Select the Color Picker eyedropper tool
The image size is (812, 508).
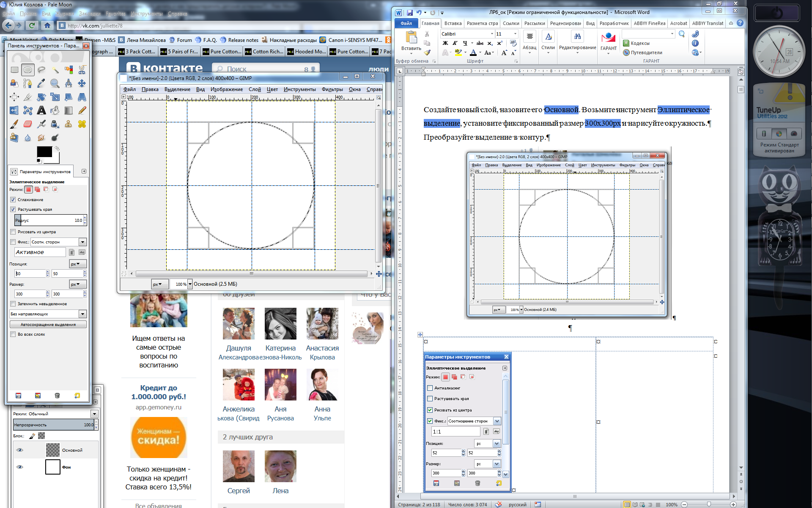click(41, 83)
